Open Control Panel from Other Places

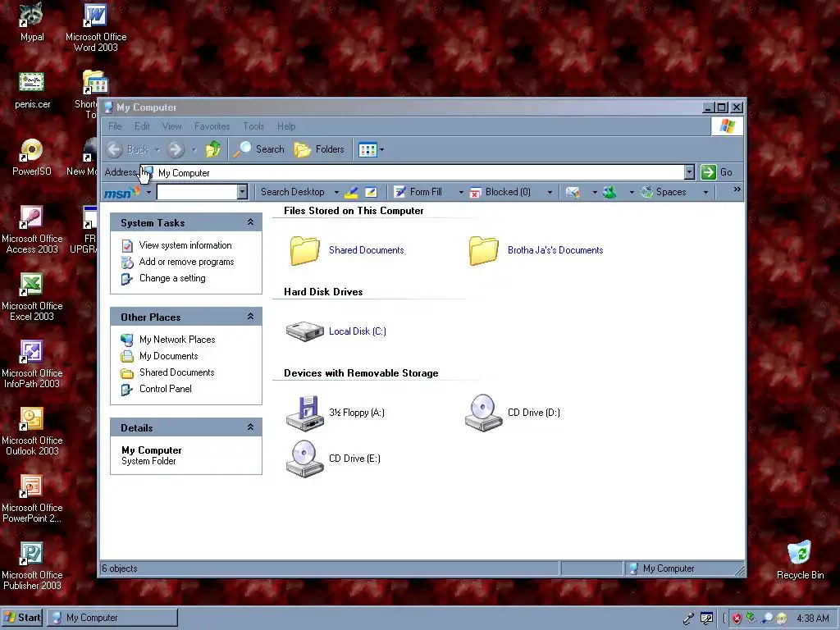pos(165,389)
